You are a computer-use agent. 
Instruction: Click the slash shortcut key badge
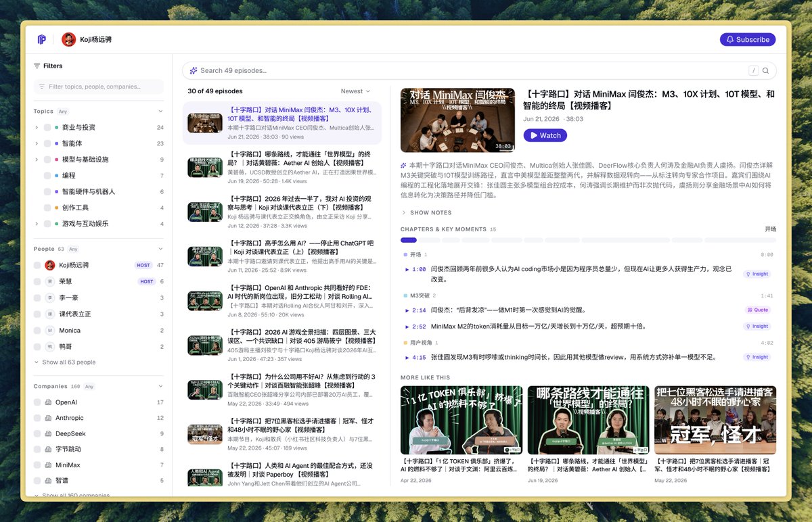[753, 70]
